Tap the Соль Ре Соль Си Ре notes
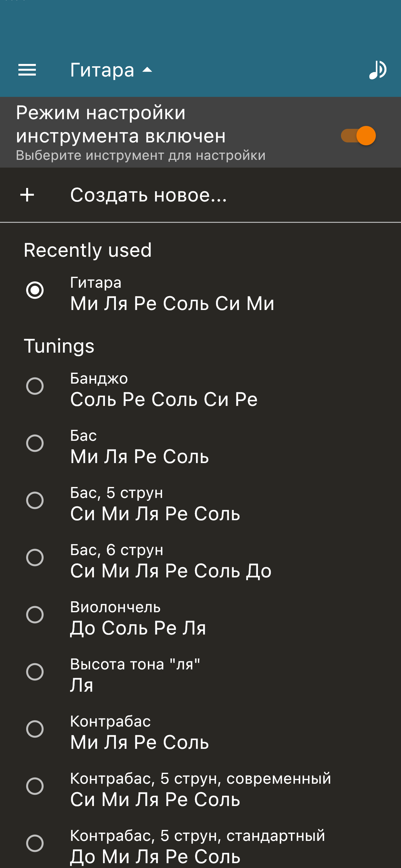 pos(164,400)
